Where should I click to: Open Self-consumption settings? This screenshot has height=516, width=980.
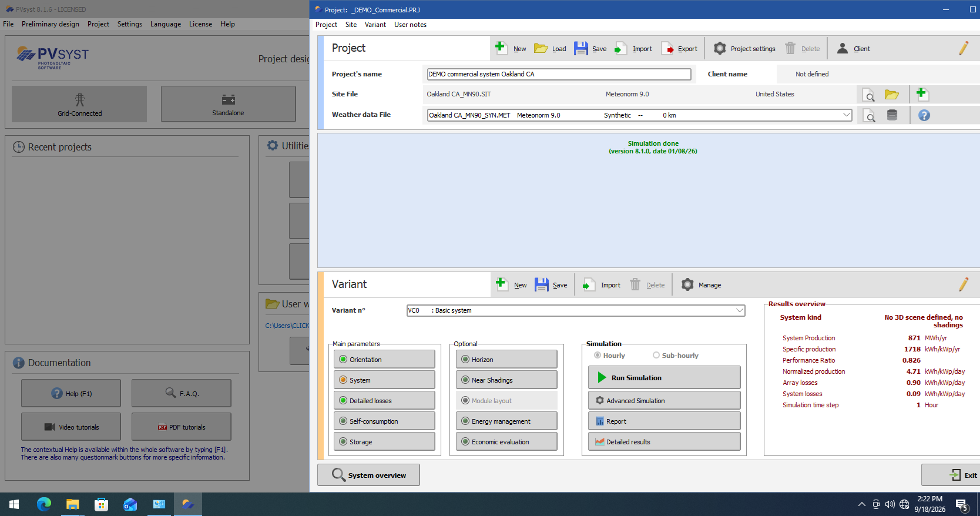(384, 421)
